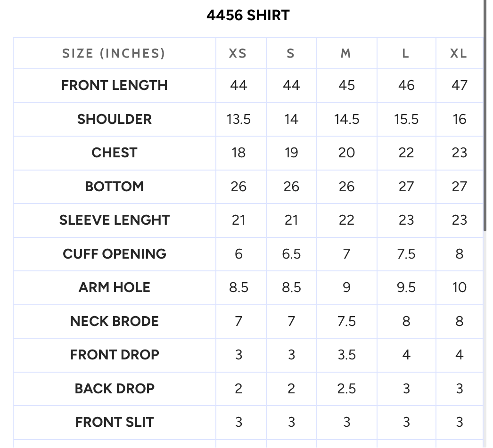This screenshot has width=493, height=448.
Task: Click the FRONT LENGTH row label
Action: [114, 85]
